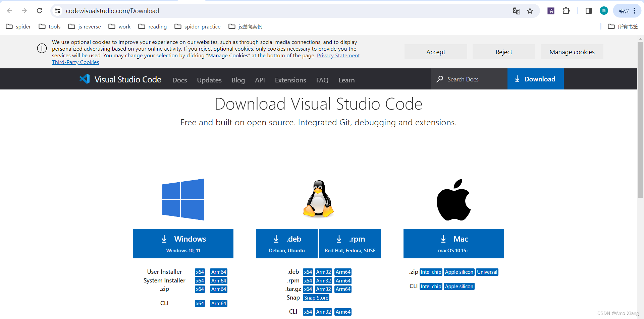Reload the page with refresh icon
Viewport: 644px width, 319px height.
[40, 11]
